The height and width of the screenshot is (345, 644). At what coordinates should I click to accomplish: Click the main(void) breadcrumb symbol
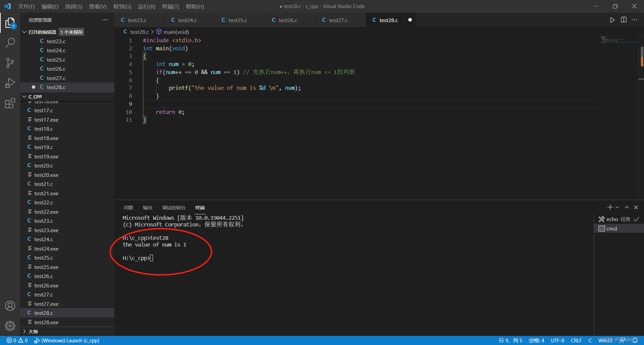172,32
